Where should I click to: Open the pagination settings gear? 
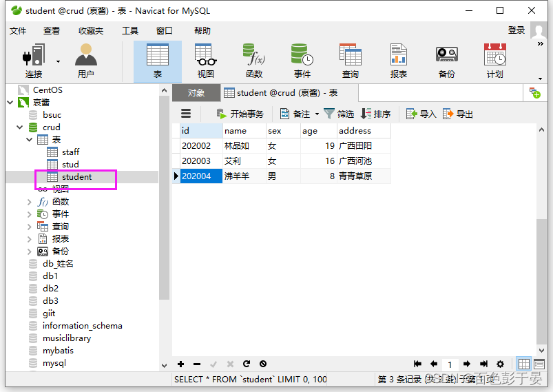500,364
